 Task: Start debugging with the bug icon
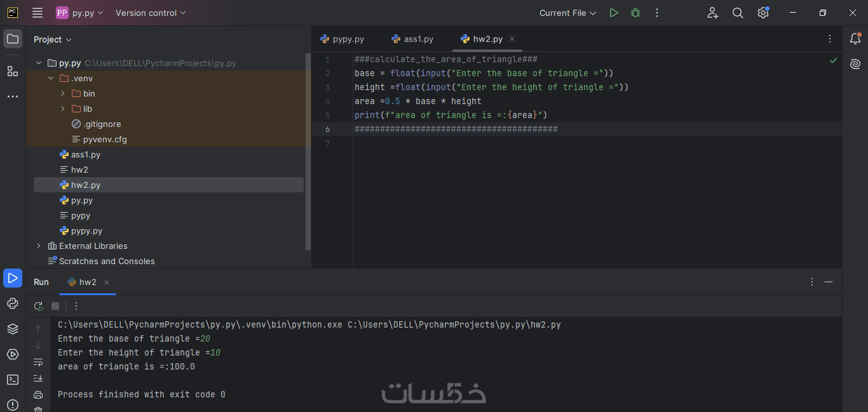(x=635, y=13)
